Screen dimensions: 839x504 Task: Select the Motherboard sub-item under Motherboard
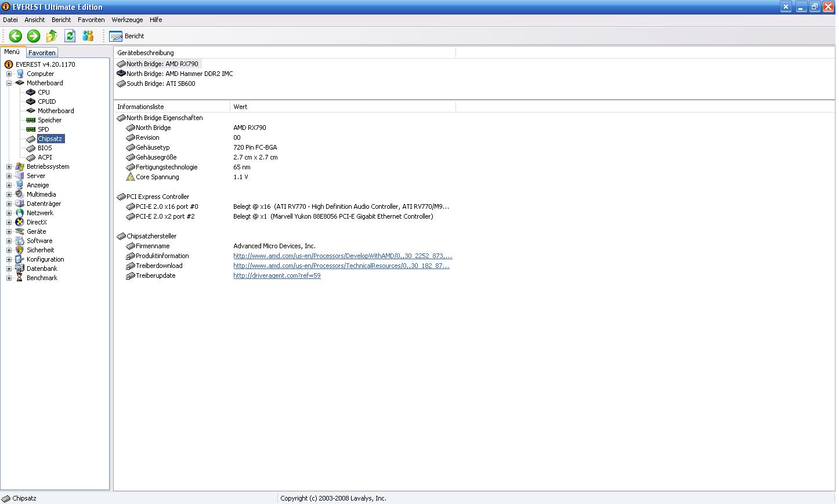pyautogui.click(x=56, y=111)
